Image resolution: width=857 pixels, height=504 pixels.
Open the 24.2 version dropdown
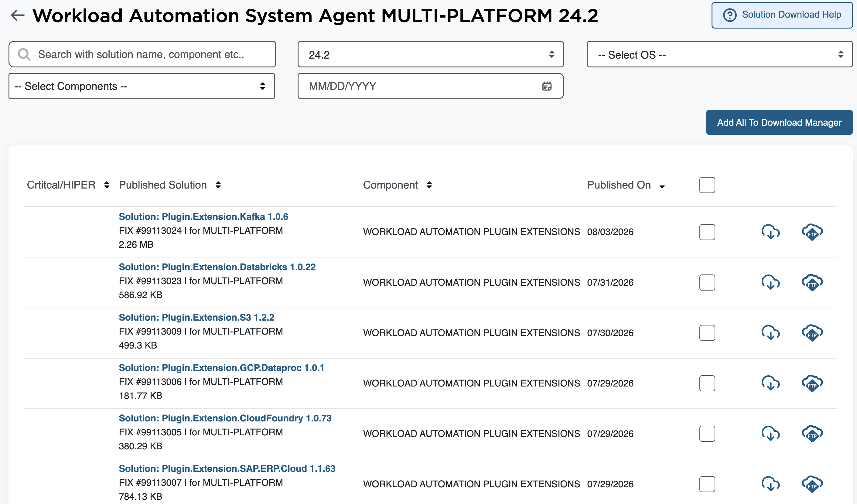[431, 54]
